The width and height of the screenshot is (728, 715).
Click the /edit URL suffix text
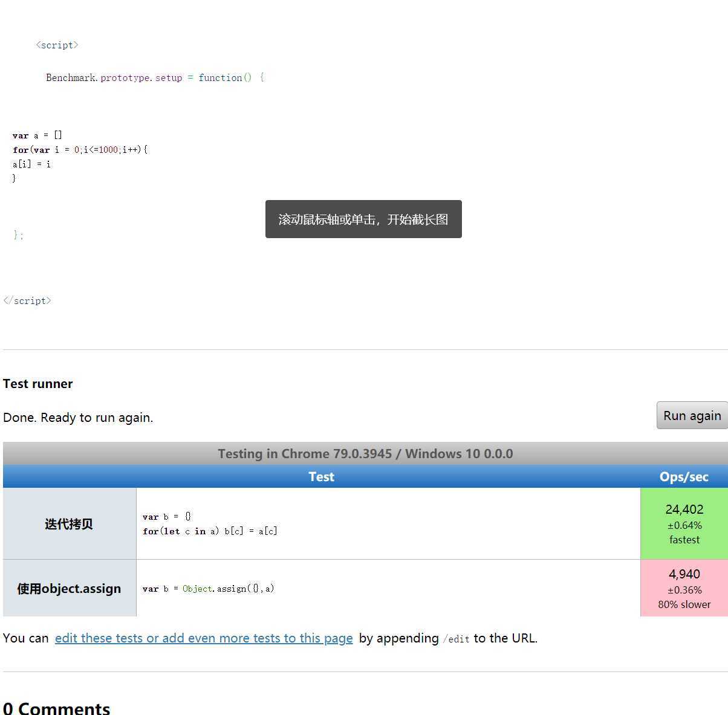(x=456, y=639)
